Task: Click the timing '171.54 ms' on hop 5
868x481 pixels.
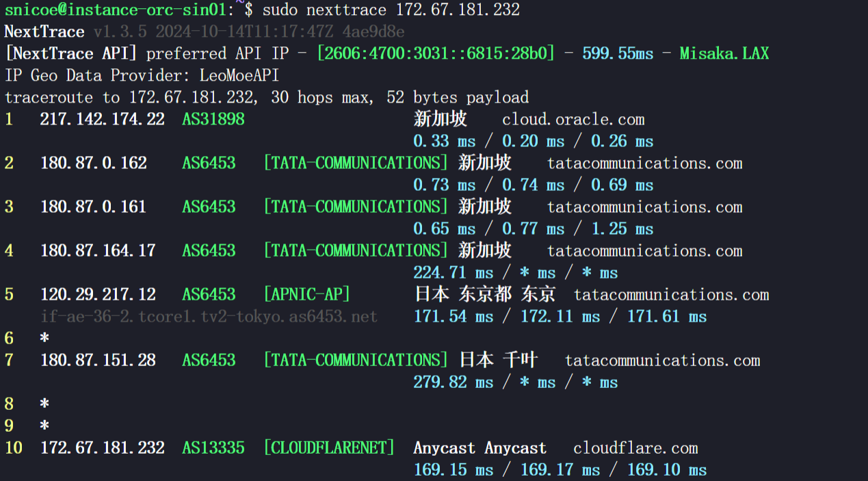Action: pos(453,316)
